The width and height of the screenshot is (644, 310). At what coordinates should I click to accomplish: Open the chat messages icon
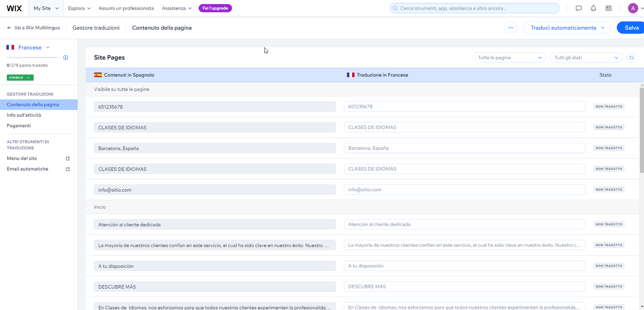(x=578, y=8)
